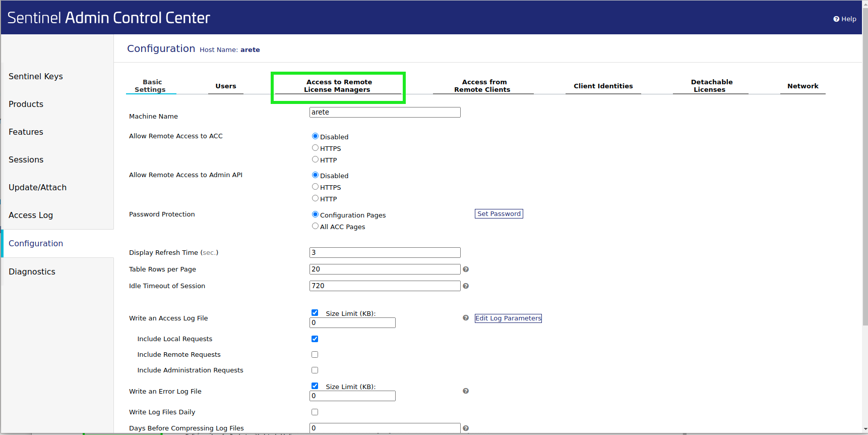This screenshot has width=868, height=435.
Task: Choose All ACC Pages password protection
Action: [315, 226]
